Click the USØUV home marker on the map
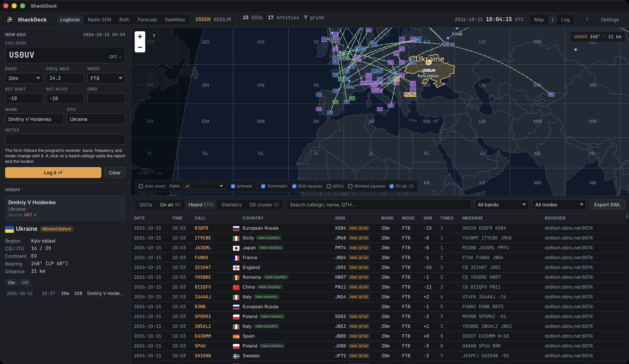The width and height of the screenshot is (629, 364). click(x=428, y=62)
